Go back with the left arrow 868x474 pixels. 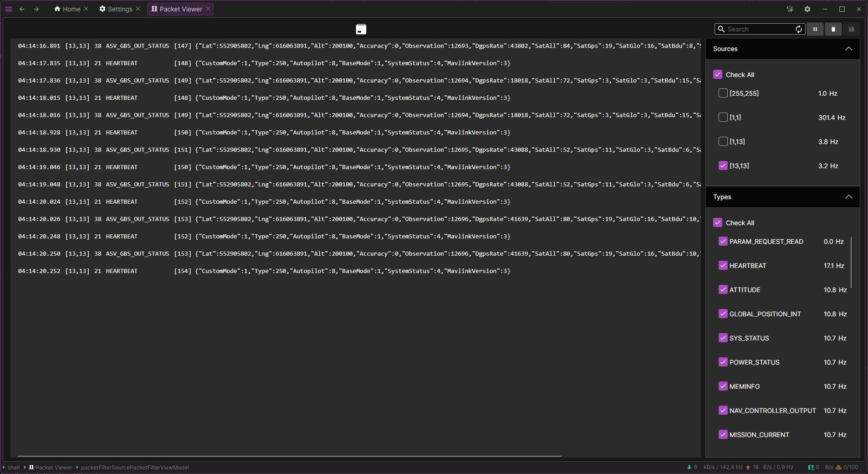tap(22, 9)
